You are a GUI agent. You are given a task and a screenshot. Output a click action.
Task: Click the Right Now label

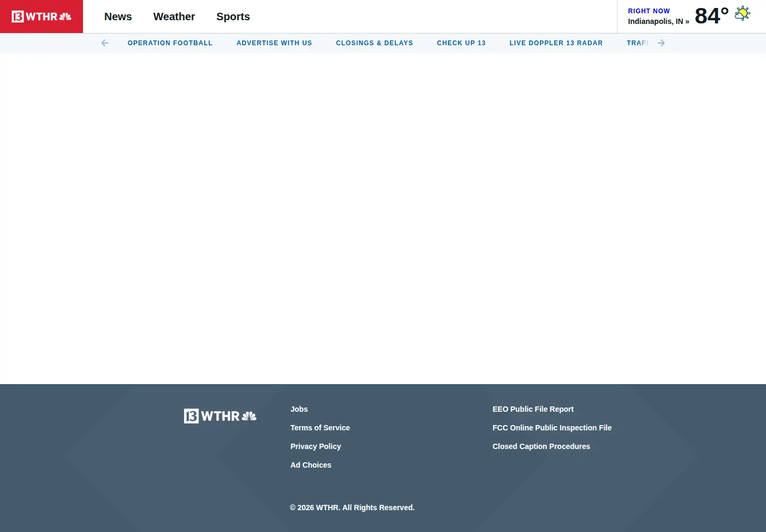649,11
